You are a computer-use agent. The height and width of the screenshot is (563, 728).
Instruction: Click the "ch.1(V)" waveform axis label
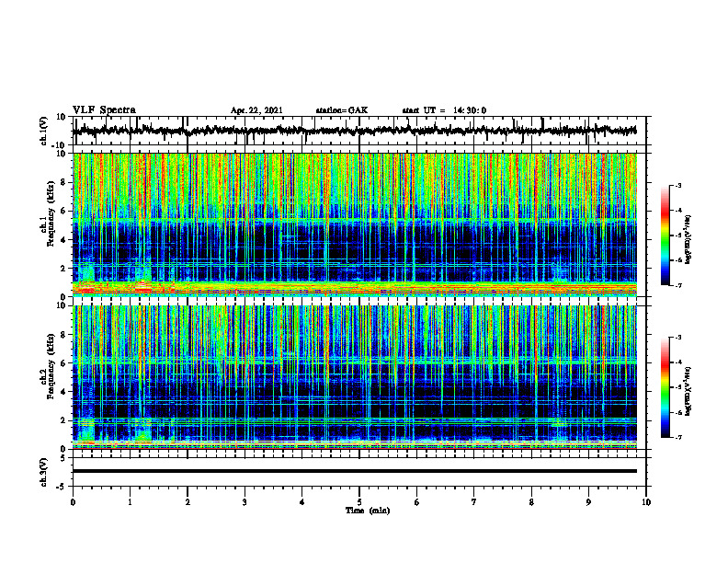pos(44,131)
